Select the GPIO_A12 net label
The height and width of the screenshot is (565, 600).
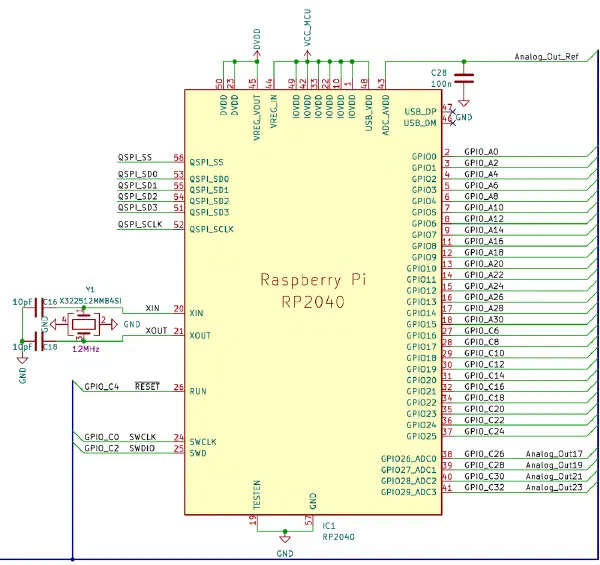point(484,218)
